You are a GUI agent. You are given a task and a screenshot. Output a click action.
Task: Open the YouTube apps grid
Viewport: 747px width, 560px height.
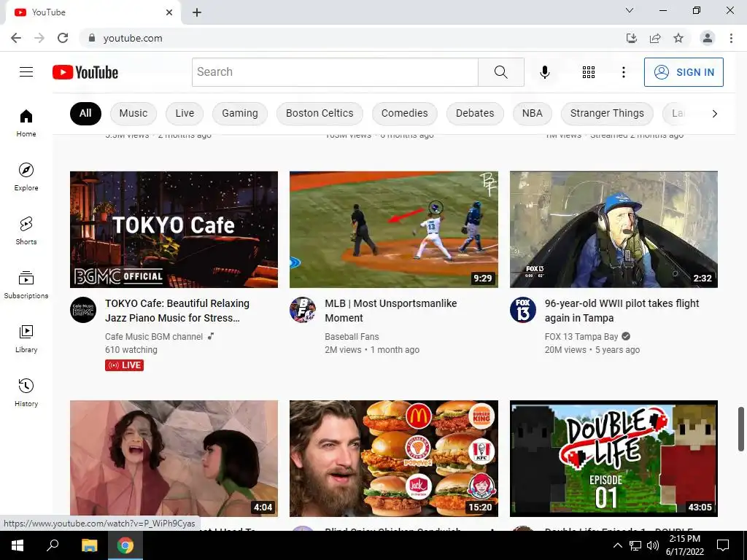pos(589,72)
